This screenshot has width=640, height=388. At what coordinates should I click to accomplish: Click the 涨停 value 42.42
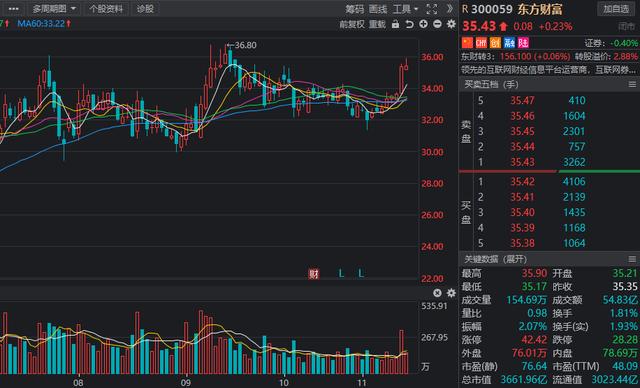534,339
